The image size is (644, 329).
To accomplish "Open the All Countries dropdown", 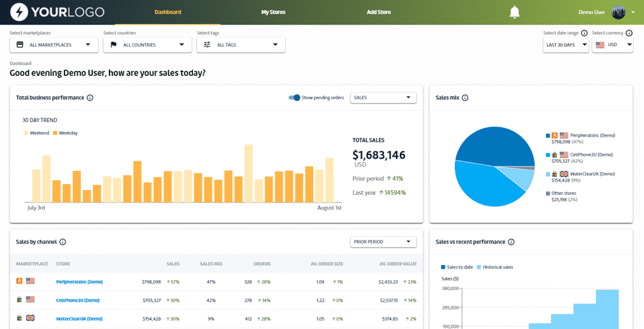I will 147,45.
